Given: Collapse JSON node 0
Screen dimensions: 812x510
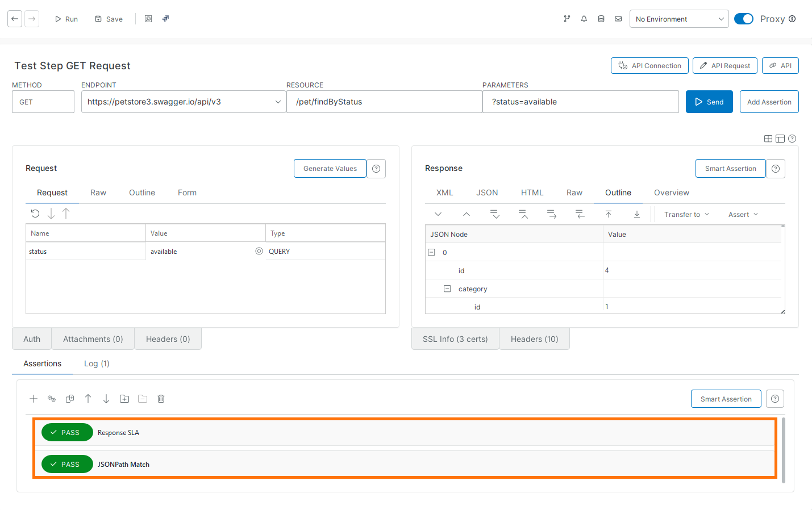Looking at the screenshot, I should [x=431, y=252].
